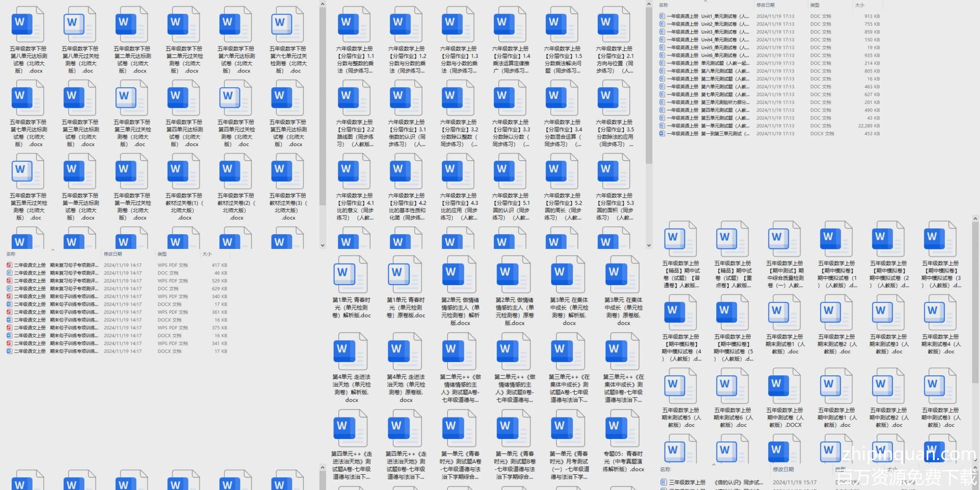980x490 pixels.
Task: Click scroll-down arrow of 六年级数学上册 pane
Action: point(649,245)
